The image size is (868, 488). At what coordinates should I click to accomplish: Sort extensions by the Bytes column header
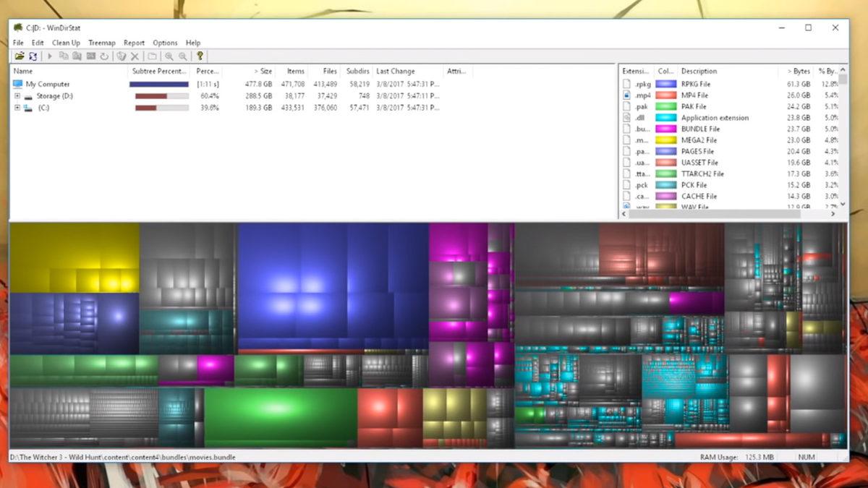(800, 71)
